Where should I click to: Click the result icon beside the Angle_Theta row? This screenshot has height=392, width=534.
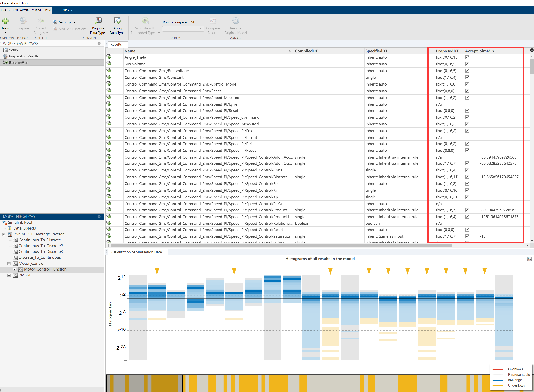click(109, 57)
